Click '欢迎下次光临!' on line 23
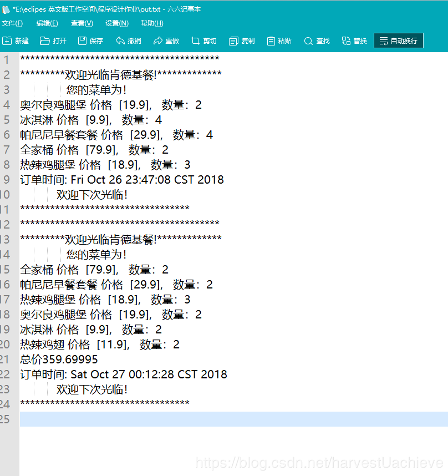 [91, 389]
